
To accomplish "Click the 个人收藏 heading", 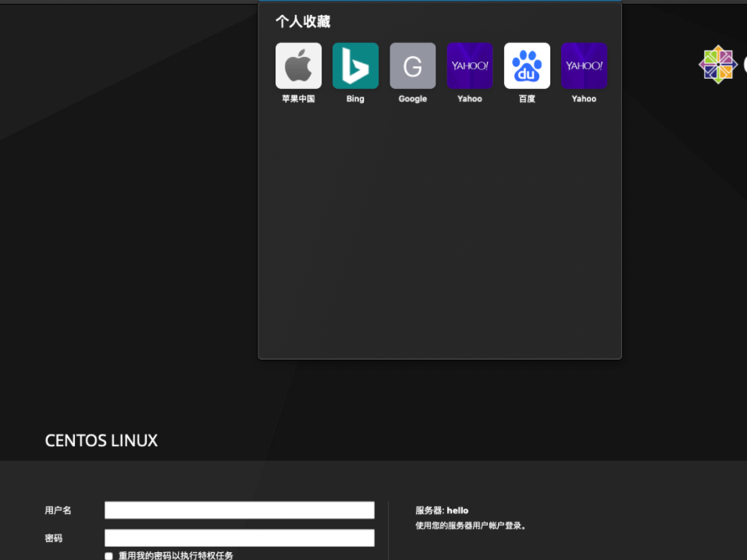I will point(303,21).
